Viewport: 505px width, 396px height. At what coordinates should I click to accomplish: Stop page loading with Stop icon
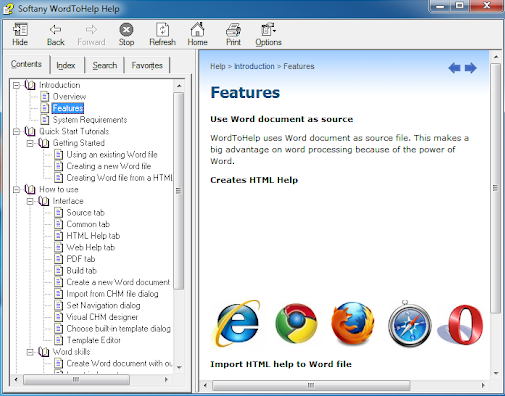pyautogui.click(x=126, y=34)
